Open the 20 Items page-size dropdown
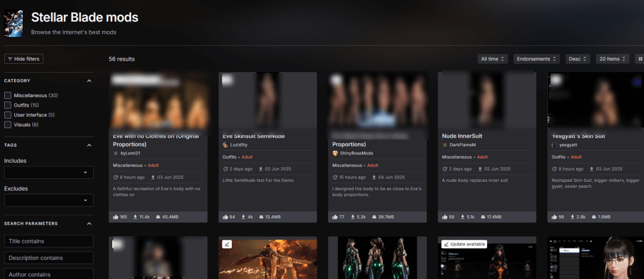The width and height of the screenshot is (644, 279). (612, 59)
